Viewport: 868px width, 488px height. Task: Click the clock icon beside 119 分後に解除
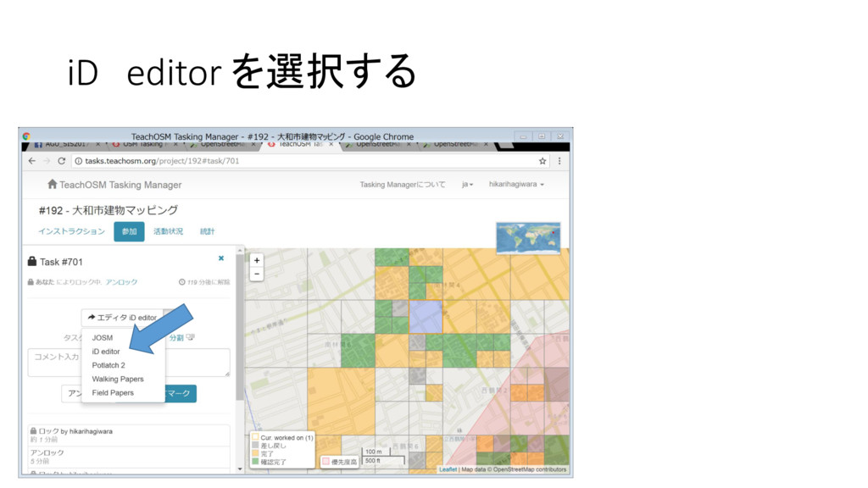point(181,282)
